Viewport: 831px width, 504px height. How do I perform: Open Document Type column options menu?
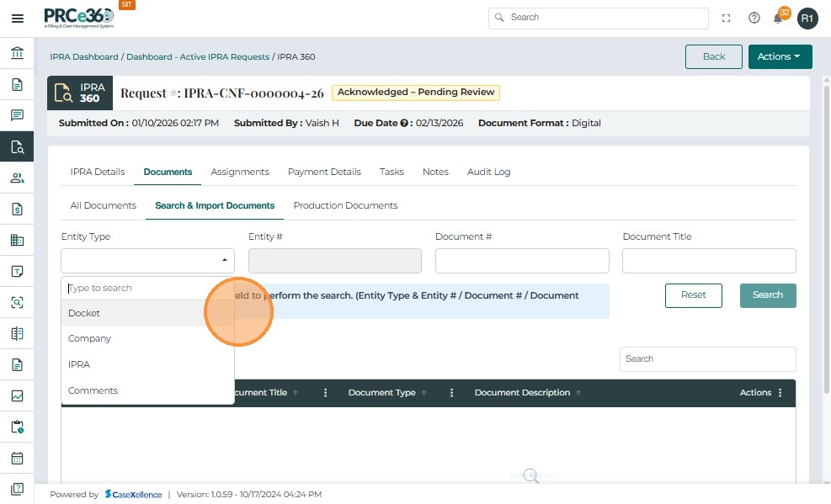(x=451, y=393)
